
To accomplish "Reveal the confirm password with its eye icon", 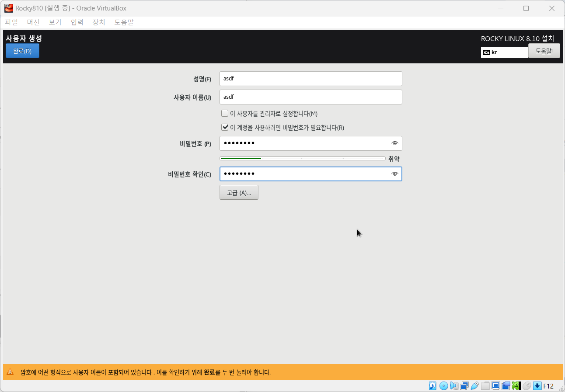I will point(395,174).
